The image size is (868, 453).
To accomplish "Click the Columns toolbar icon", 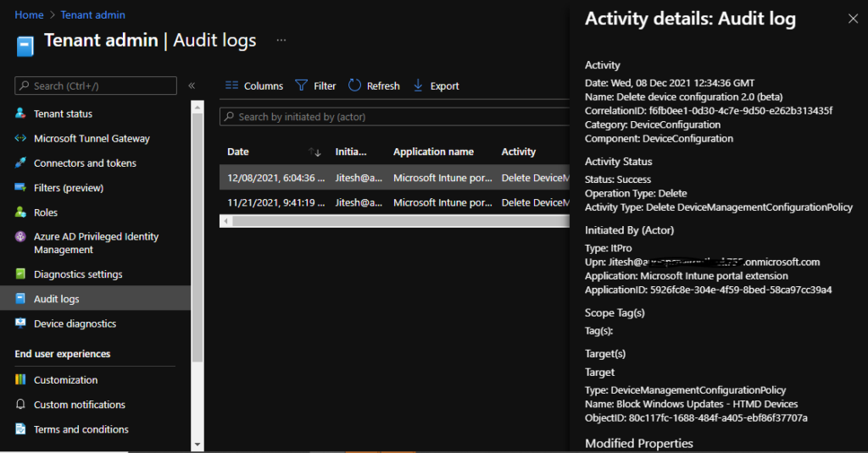I will 232,86.
